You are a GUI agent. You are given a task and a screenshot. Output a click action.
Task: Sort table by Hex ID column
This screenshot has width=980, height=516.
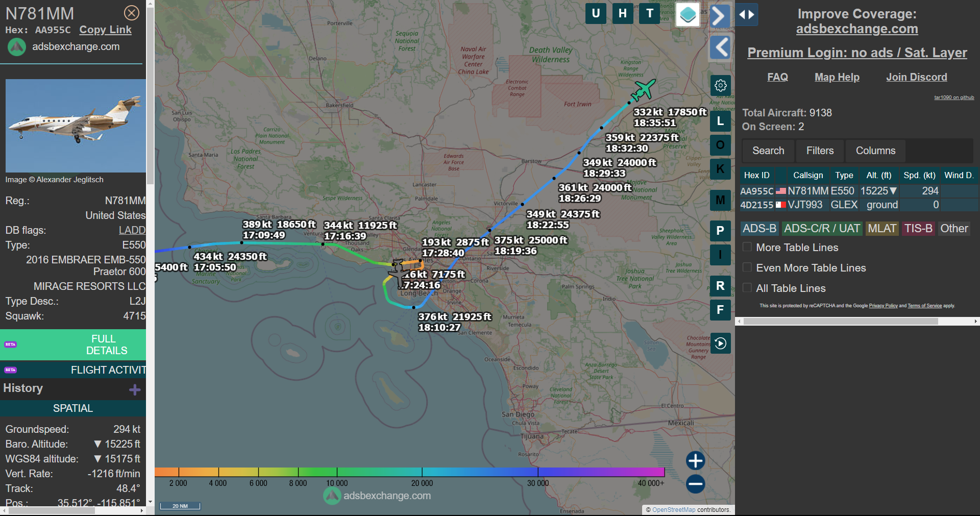coord(757,175)
